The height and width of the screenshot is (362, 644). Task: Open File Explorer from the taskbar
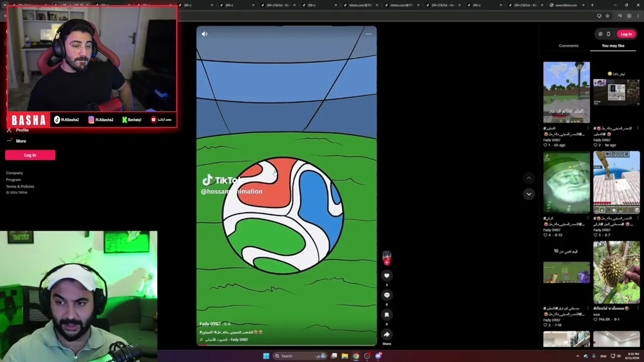tap(345, 356)
